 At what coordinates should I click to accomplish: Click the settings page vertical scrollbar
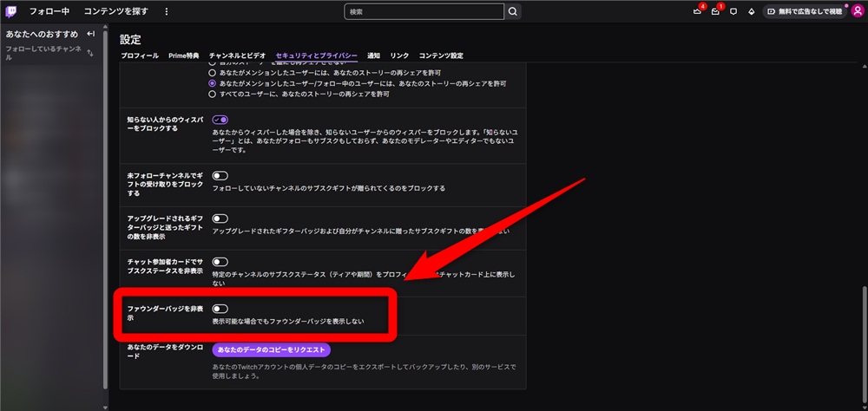point(865,346)
